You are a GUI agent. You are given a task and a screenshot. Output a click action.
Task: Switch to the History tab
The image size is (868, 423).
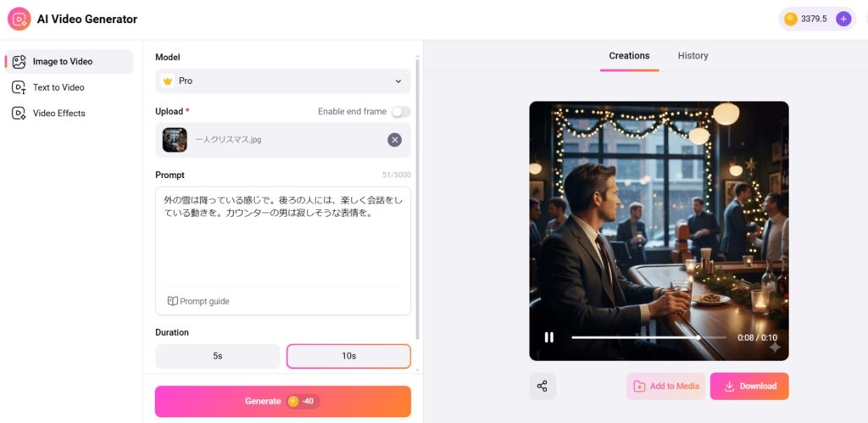click(693, 56)
